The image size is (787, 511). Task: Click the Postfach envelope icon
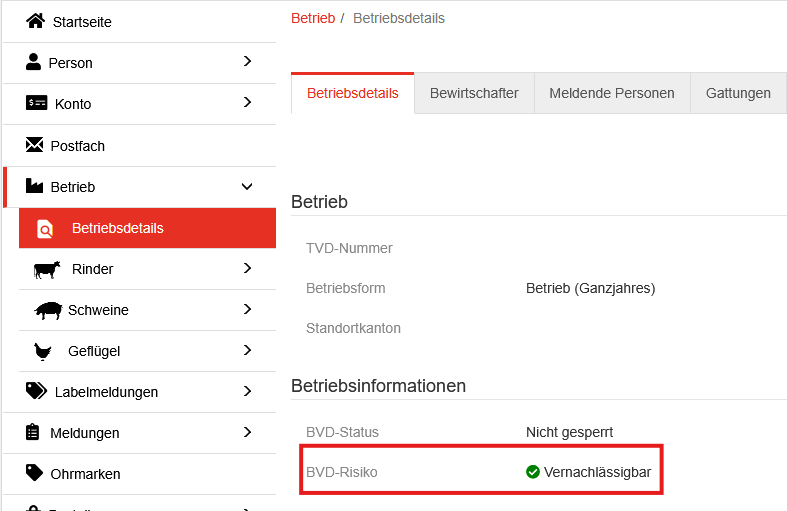35,145
